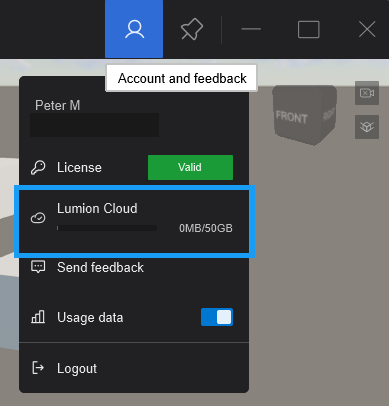Screen dimensions: 389x406
Task: Open the Account and feedback user icon
Action: click(134, 29)
